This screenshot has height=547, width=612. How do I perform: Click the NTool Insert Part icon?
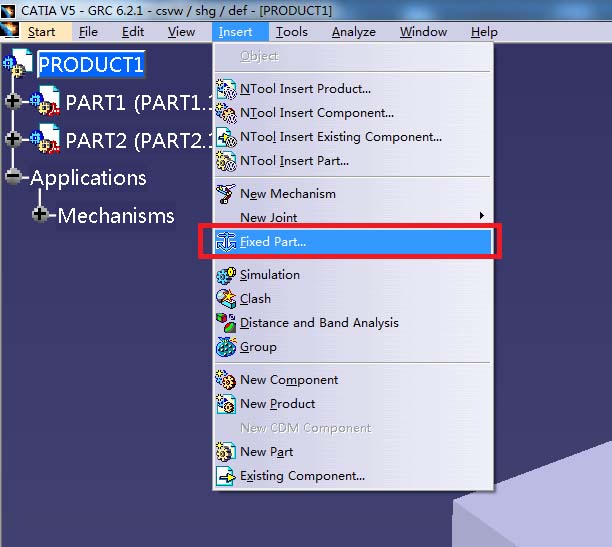tap(226, 161)
